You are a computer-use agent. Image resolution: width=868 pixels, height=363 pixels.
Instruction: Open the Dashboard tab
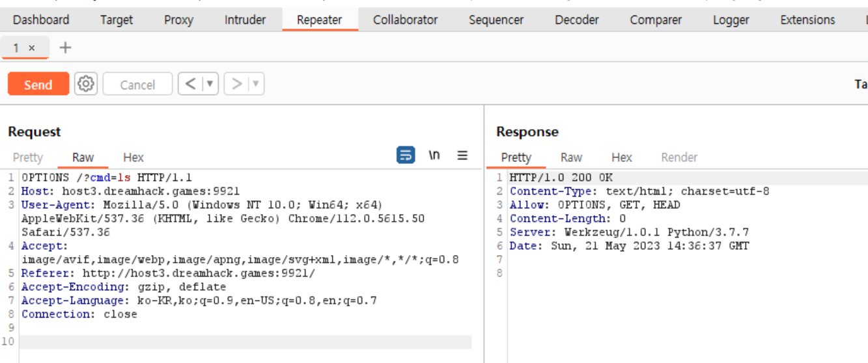pos(41,20)
